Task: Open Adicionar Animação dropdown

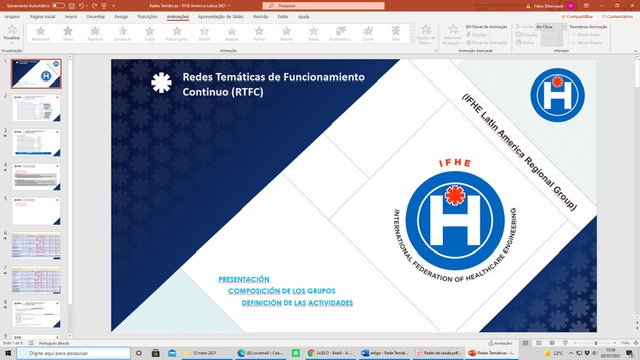Action: click(452, 35)
